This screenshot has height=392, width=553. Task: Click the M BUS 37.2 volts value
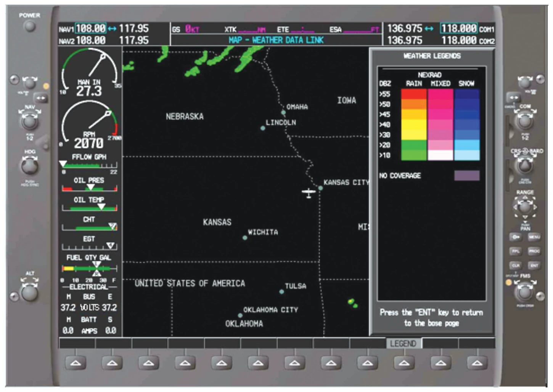68,307
